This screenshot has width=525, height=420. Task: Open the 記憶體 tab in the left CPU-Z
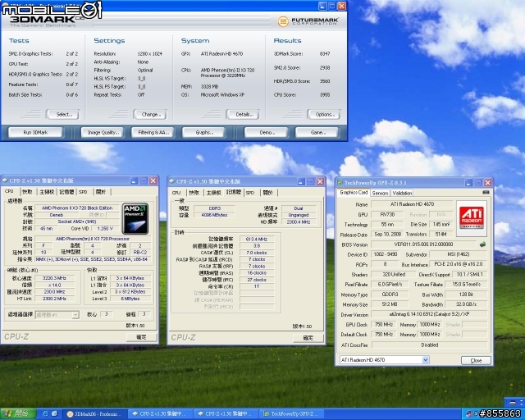click(x=66, y=192)
